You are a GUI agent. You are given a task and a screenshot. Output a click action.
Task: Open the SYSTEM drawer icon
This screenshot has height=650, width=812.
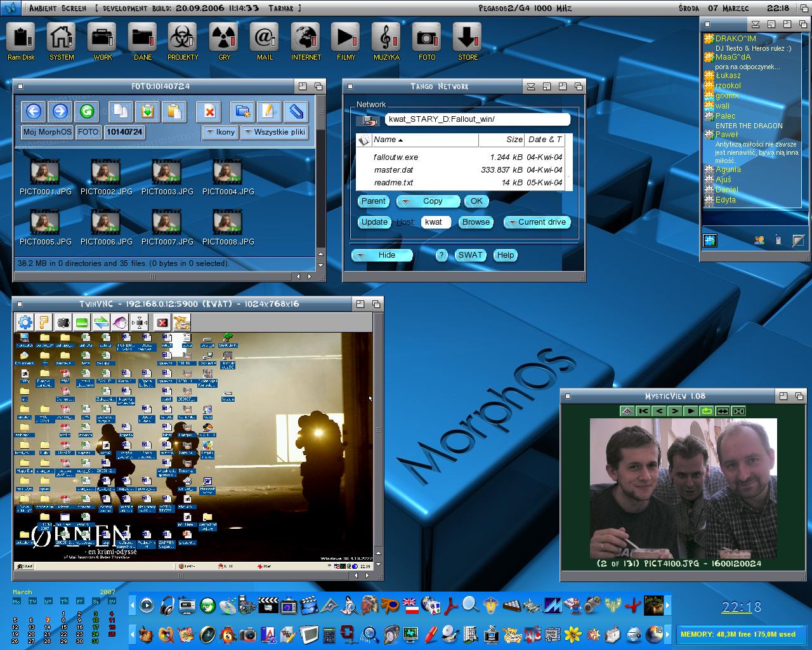(62, 42)
